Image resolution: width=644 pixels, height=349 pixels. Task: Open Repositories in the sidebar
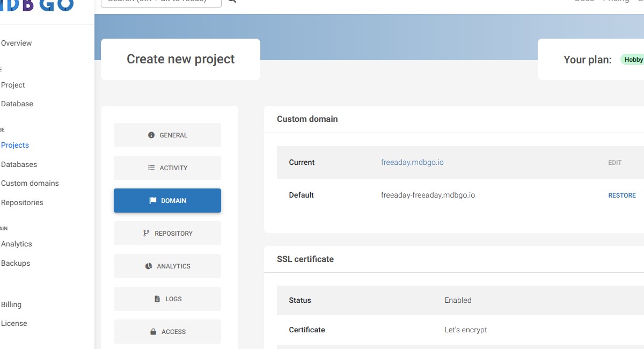tap(22, 202)
